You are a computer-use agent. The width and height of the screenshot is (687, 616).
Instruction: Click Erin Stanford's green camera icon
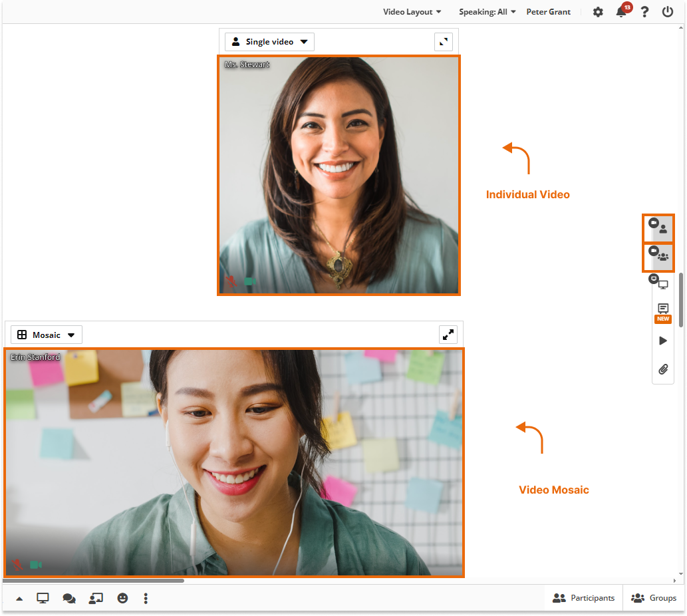(36, 565)
